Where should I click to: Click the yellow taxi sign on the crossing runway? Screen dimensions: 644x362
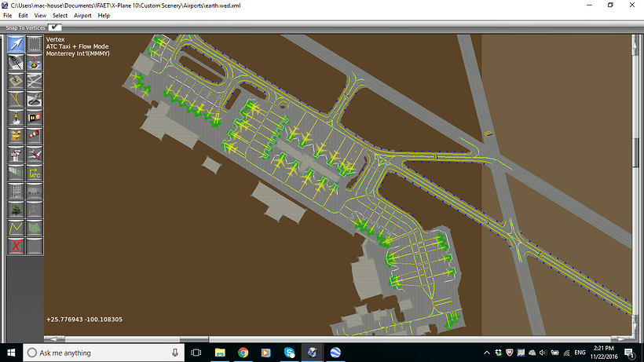coord(488,133)
